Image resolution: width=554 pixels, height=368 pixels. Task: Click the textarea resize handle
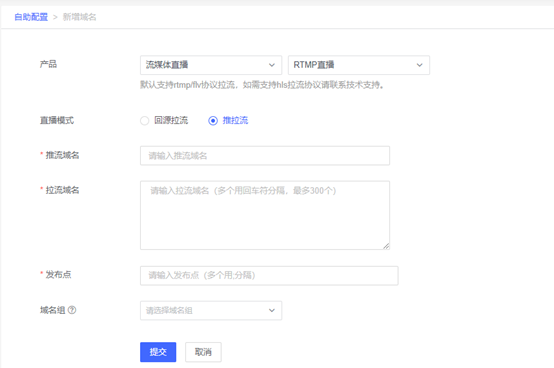[x=386, y=246]
